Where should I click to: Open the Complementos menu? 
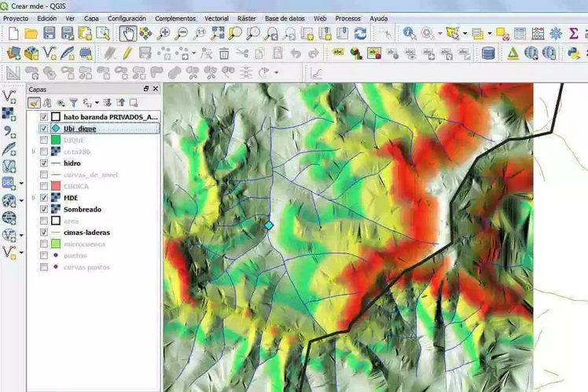[175, 17]
